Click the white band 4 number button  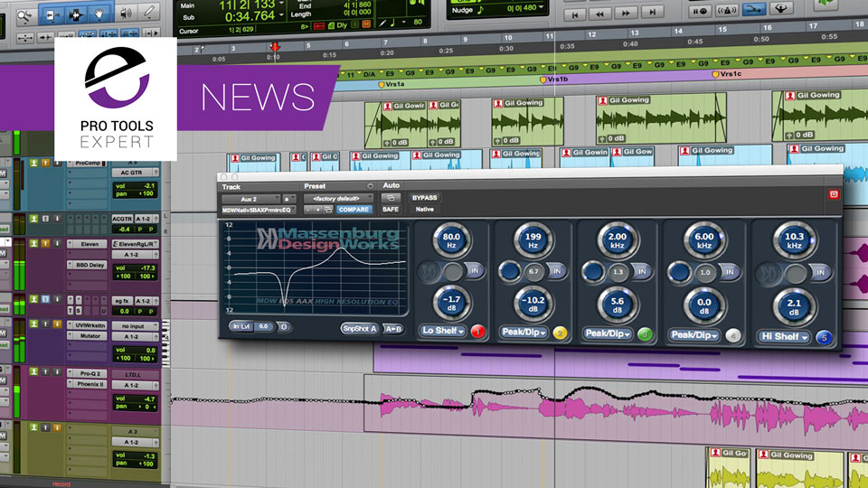point(733,336)
